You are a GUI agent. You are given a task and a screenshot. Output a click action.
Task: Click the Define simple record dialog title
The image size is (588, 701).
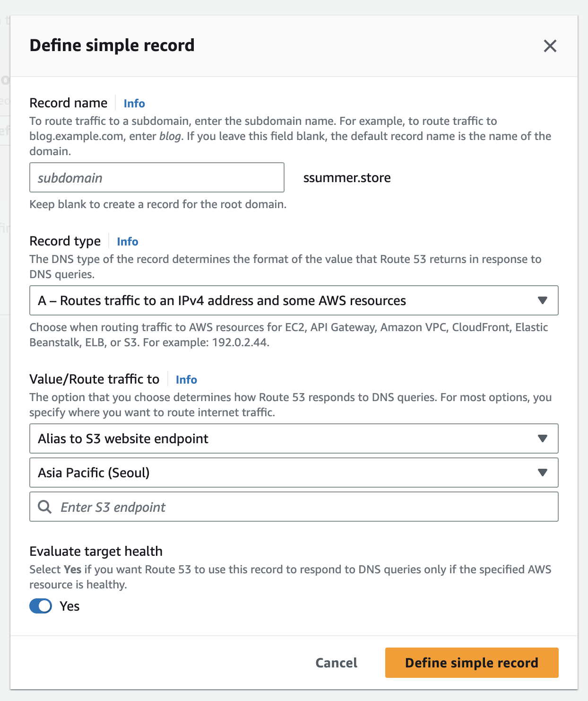(112, 45)
